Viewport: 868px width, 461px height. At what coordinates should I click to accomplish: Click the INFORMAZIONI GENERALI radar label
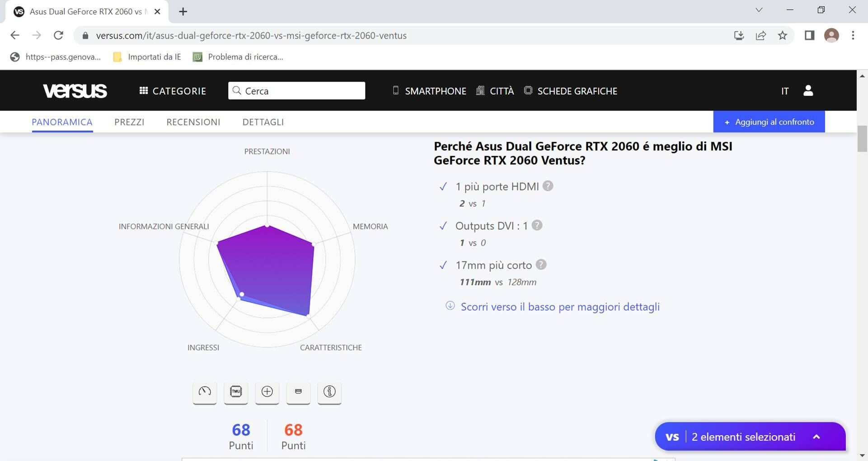[x=164, y=227]
